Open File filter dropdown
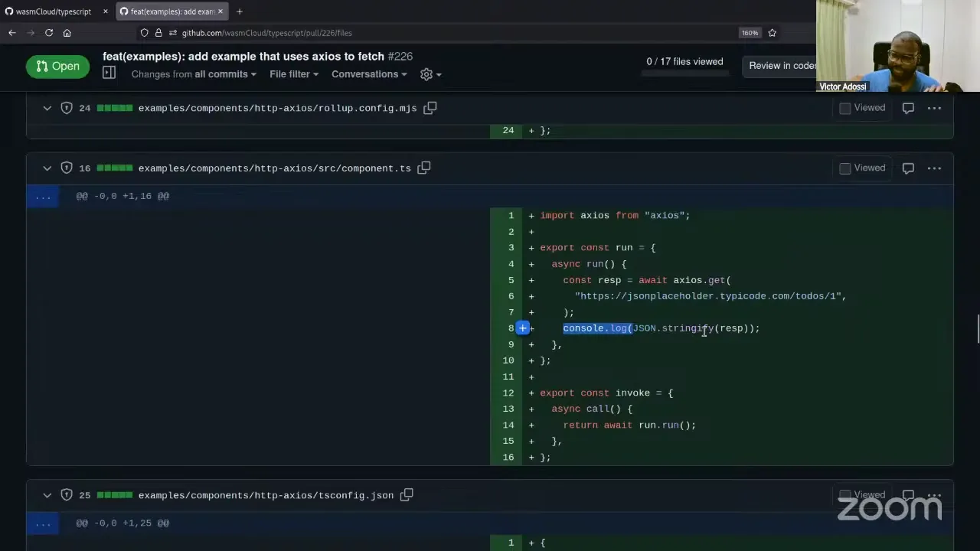Viewport: 980px width, 551px height. (294, 74)
